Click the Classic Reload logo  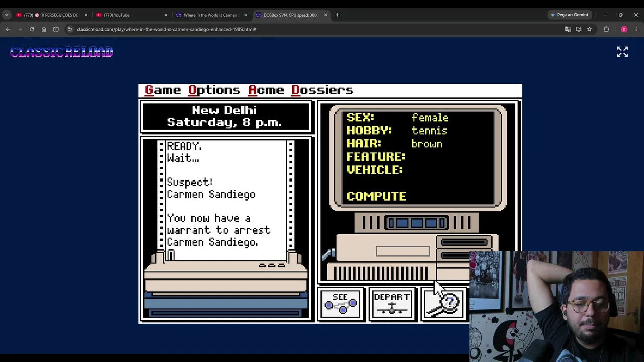pyautogui.click(x=61, y=52)
